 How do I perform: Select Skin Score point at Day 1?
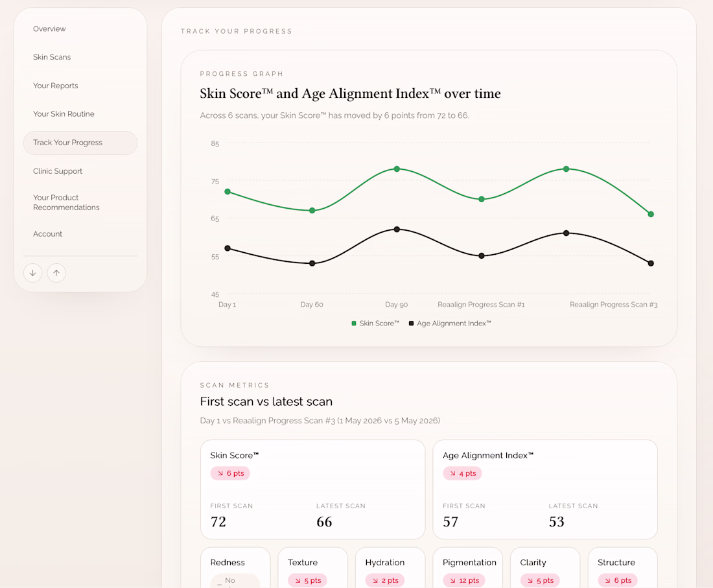228,192
